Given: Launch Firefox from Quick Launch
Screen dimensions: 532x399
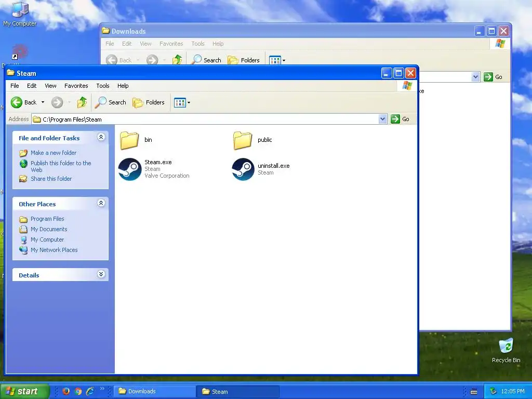Looking at the screenshot, I should point(66,391).
